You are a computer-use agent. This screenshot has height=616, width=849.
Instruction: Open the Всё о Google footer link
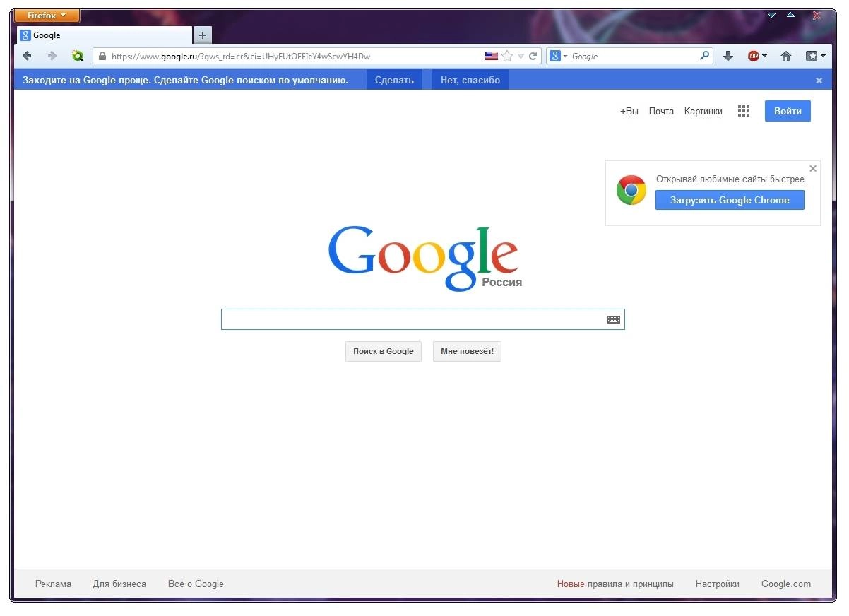(196, 584)
